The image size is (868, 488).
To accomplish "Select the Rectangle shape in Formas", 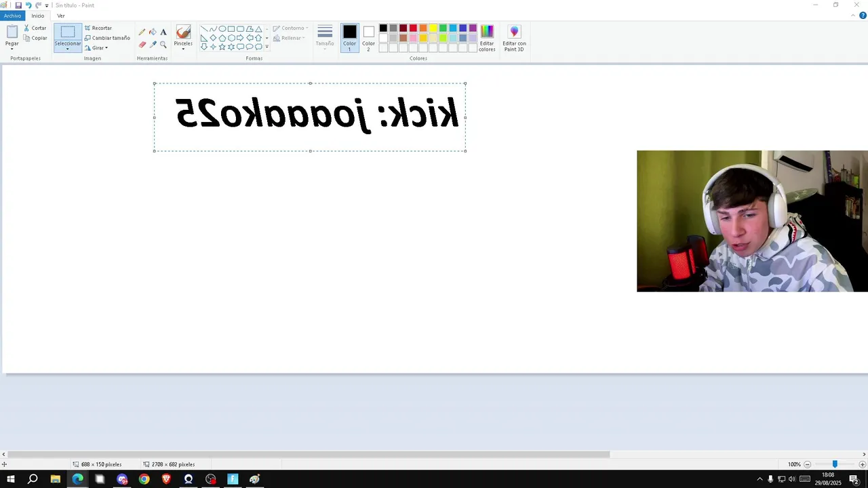I will click(x=231, y=29).
